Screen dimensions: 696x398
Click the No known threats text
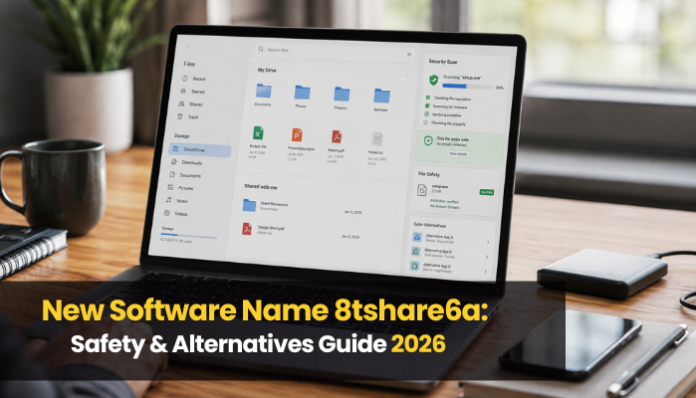pos(444,207)
